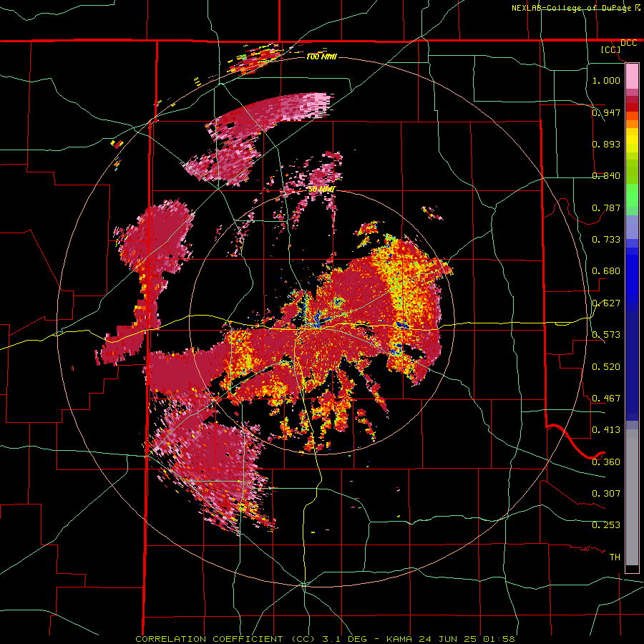Click the 0.840 scale value
This screenshot has width=644, height=644.
pyautogui.click(x=606, y=176)
